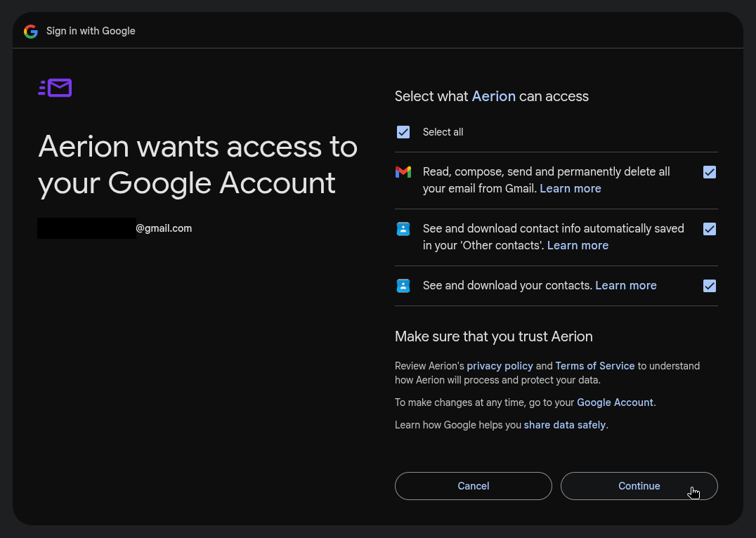756x538 pixels.
Task: Toggle the Select all checkbox
Action: point(403,132)
